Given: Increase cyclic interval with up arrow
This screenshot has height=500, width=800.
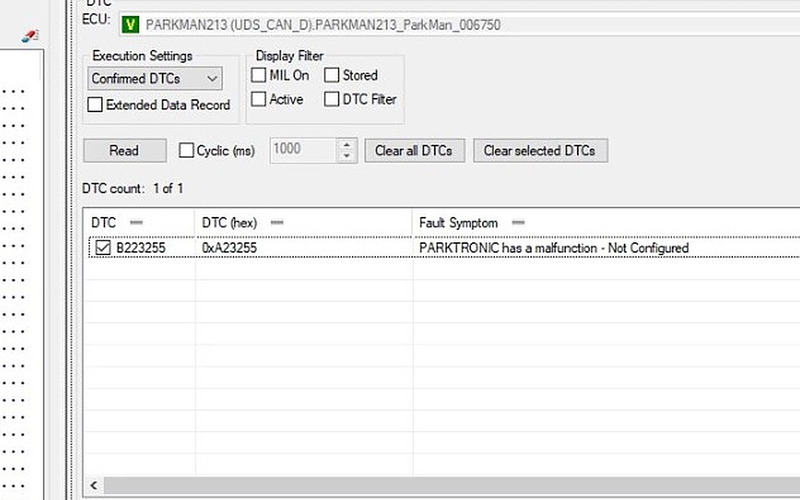Looking at the screenshot, I should 347,145.
